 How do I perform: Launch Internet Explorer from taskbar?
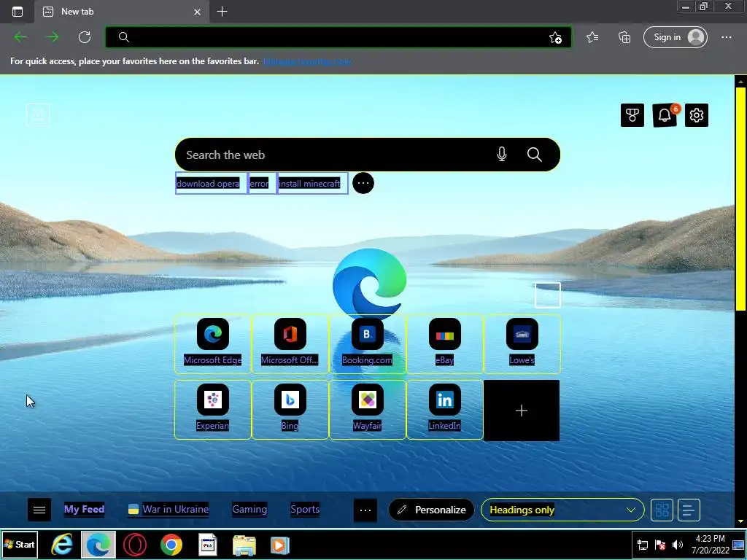62,545
